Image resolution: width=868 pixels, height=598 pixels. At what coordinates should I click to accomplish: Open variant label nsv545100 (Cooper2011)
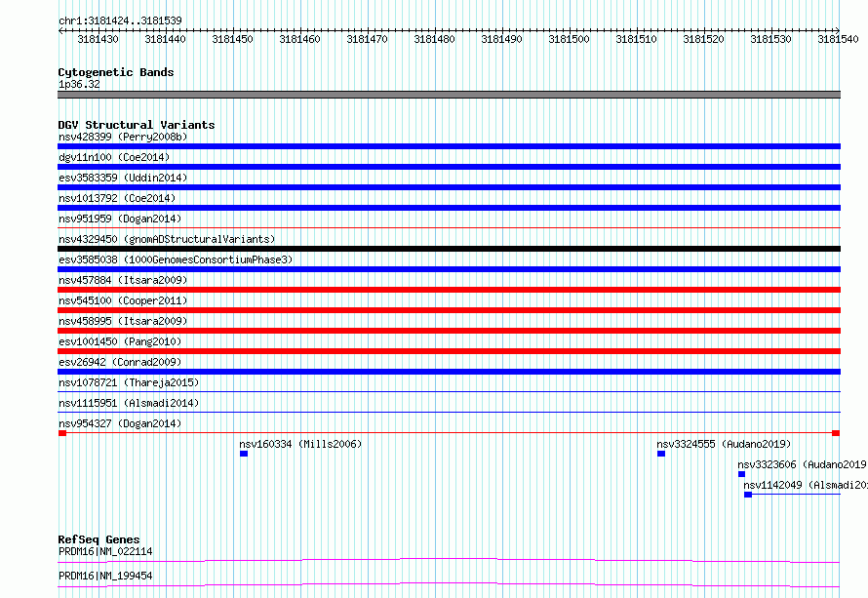click(123, 300)
